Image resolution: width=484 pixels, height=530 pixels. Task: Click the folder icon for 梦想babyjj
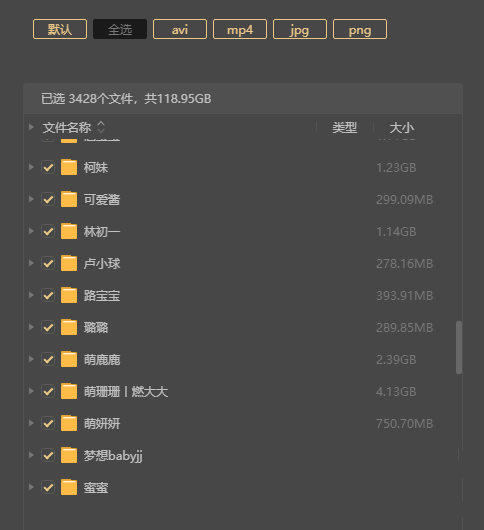pos(69,455)
